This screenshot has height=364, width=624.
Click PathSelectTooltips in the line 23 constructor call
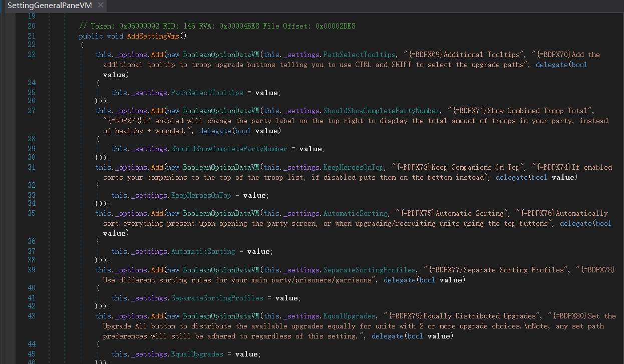359,55
